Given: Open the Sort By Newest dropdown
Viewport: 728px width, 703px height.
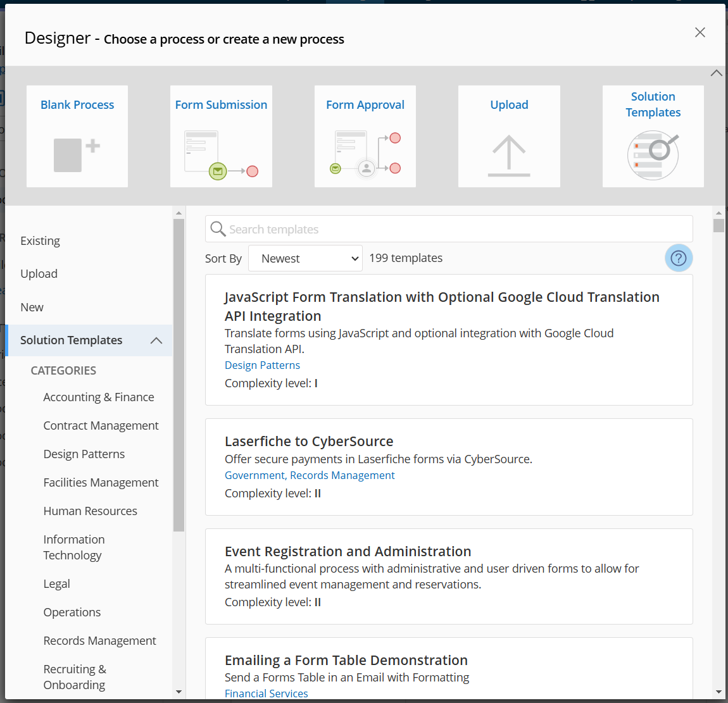Looking at the screenshot, I should pos(306,258).
